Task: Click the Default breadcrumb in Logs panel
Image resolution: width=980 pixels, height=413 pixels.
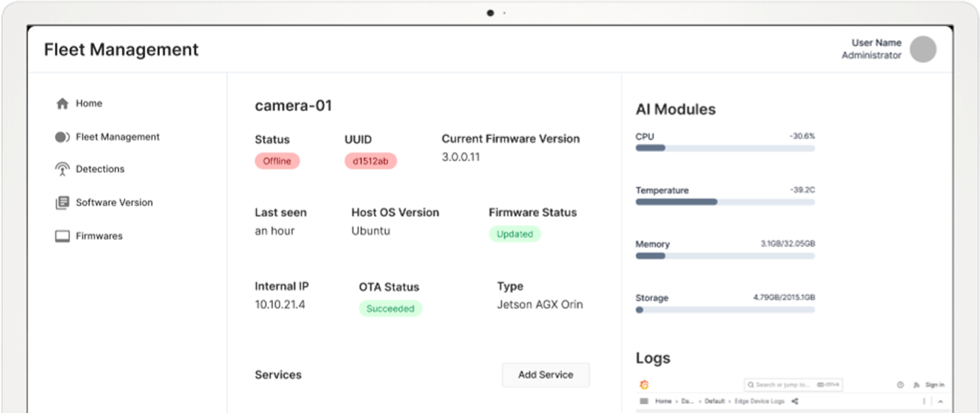Action: [x=714, y=401]
